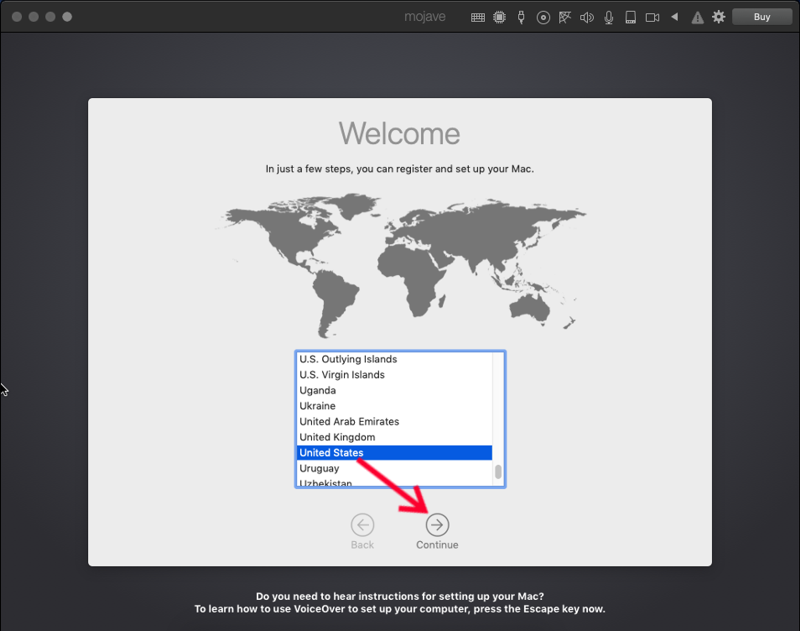The width and height of the screenshot is (800, 631).
Task: Select Ukraine in the country list
Action: [x=317, y=406]
